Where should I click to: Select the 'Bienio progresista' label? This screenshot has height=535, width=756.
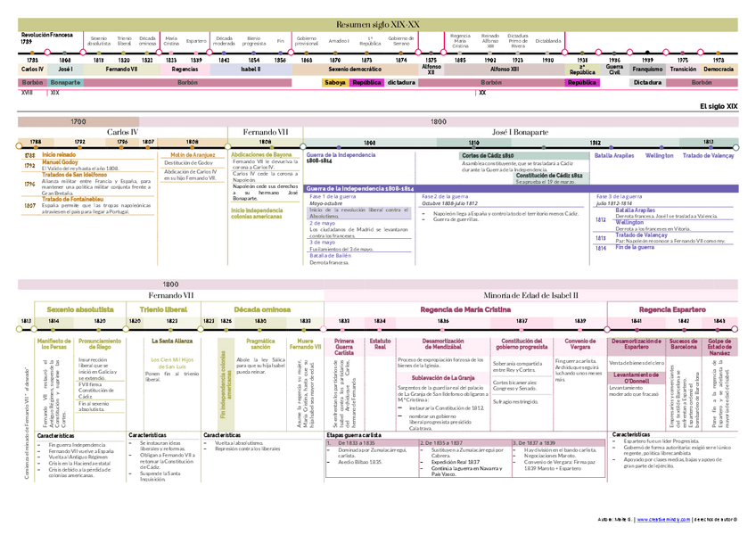coord(253,41)
